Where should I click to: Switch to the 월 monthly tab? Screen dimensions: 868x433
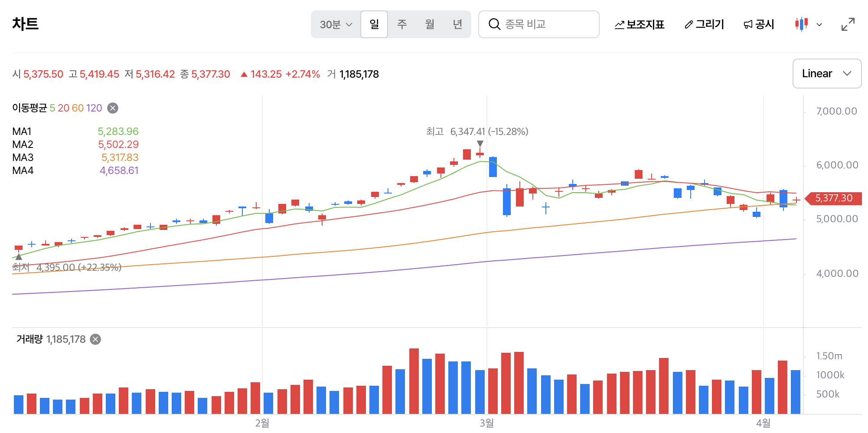pyautogui.click(x=430, y=24)
